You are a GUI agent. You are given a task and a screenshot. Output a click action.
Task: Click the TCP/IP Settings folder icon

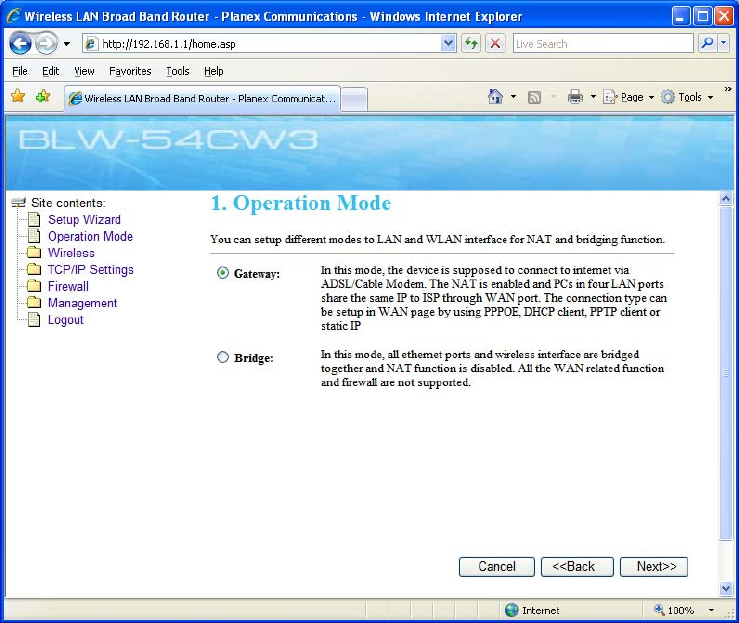coord(34,269)
